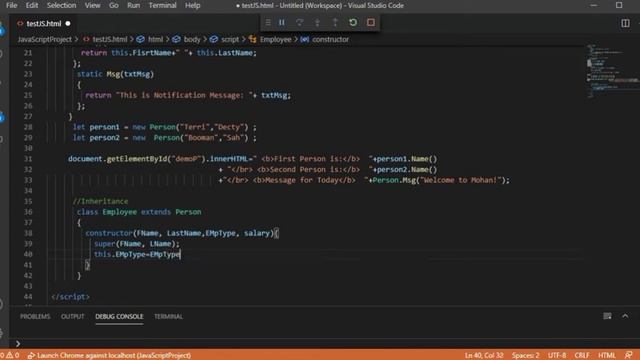Screen dimensions: 640x360
Task: Click the Ln 40, Col 32 status entry
Action: 484,356
